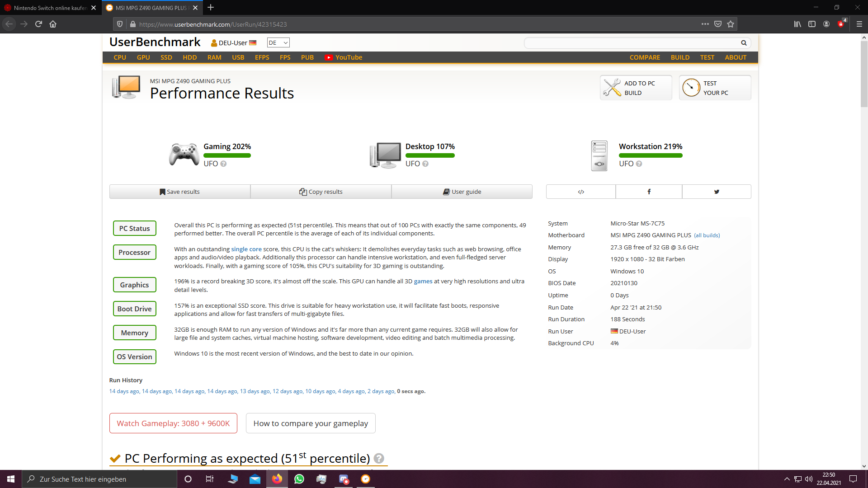Click percentile help icon beside heading
This screenshot has height=488, width=868.
point(379,458)
